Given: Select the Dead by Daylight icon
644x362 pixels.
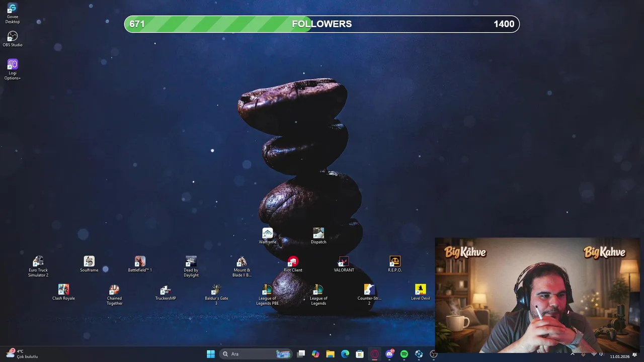Looking at the screenshot, I should [191, 266].
